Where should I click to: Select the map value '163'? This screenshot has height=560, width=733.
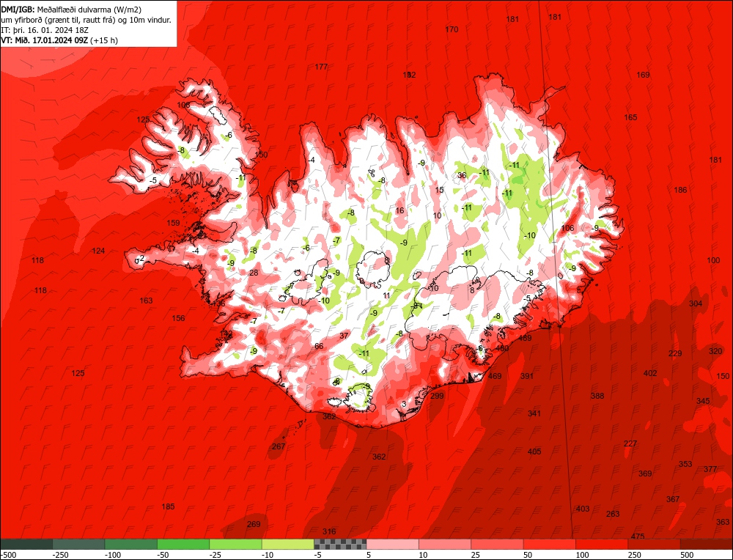[146, 301]
